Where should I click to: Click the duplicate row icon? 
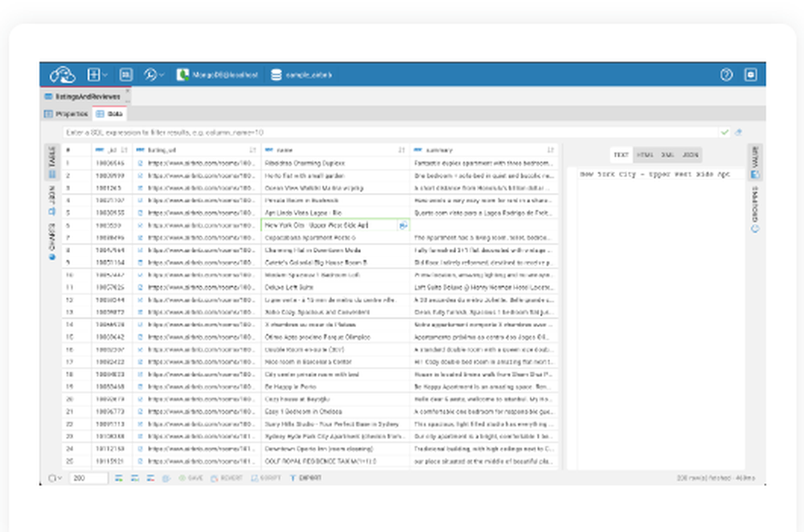tap(135, 478)
